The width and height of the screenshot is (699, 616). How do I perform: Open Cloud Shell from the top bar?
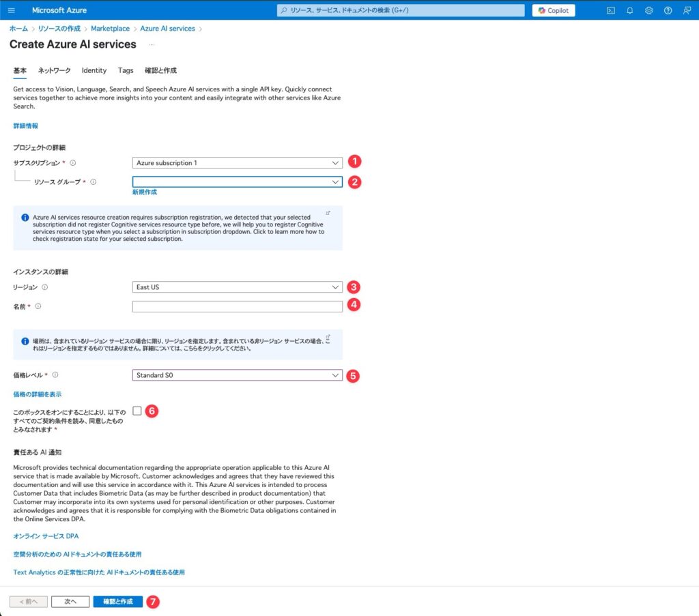(x=611, y=10)
